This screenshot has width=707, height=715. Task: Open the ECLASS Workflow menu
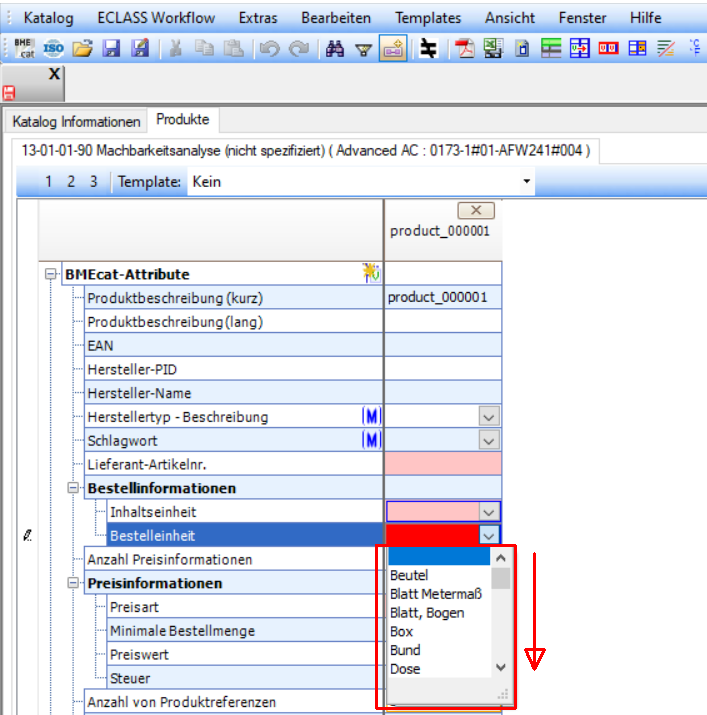tap(156, 18)
